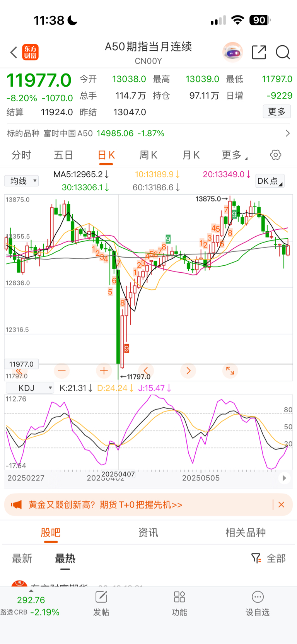Open the search magnifier icon
Image resolution: width=297 pixels, height=644 pixels.
click(283, 52)
